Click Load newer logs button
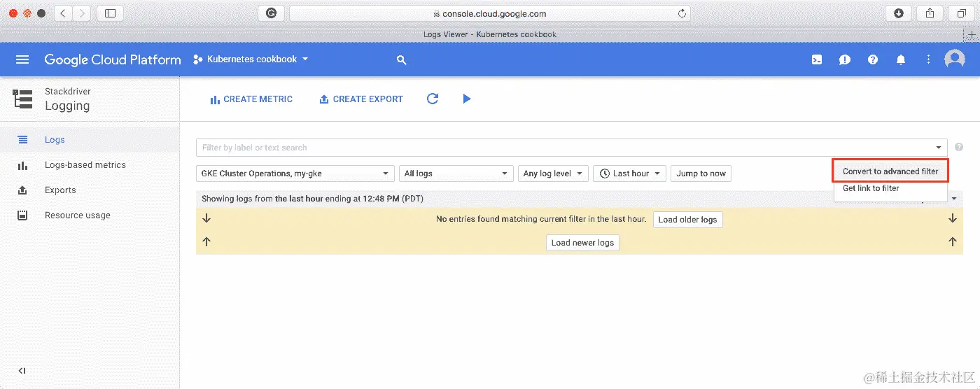 pyautogui.click(x=582, y=243)
